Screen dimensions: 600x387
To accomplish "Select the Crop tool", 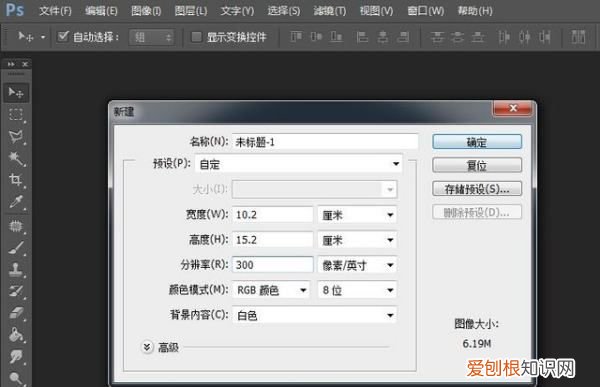I will [x=16, y=180].
